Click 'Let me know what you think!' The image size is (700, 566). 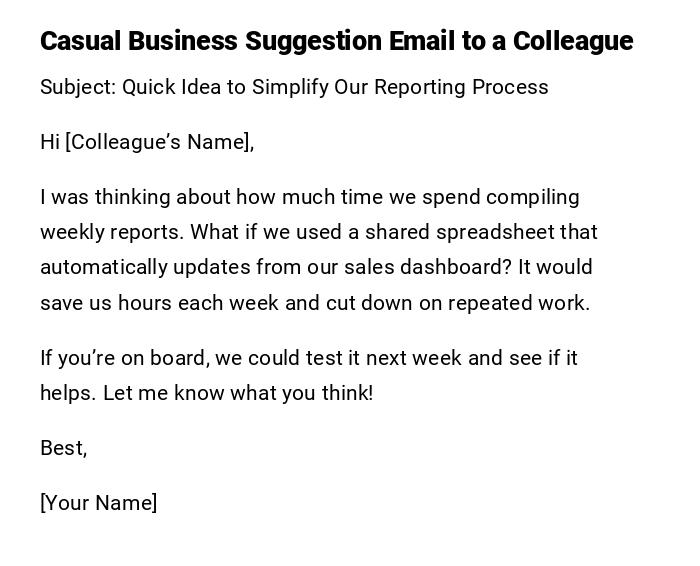(238, 393)
